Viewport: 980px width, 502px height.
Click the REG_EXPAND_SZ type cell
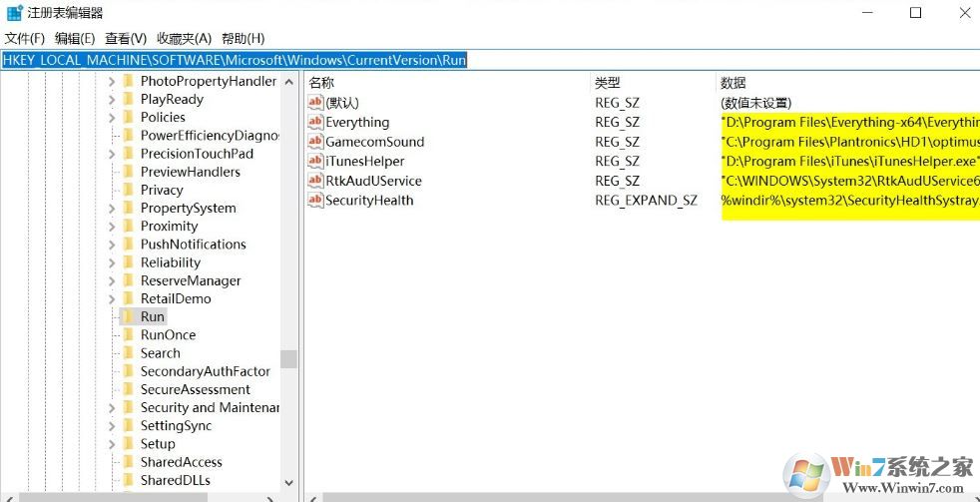tap(647, 201)
